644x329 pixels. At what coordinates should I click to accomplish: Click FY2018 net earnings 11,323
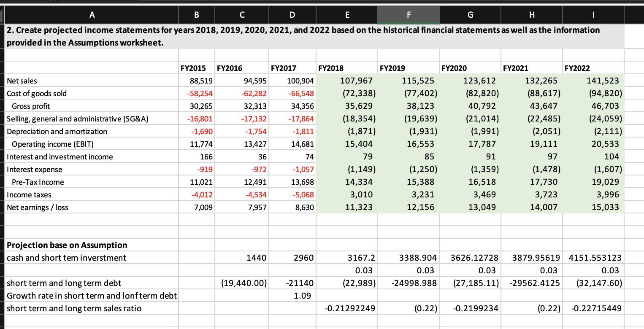[x=360, y=207]
